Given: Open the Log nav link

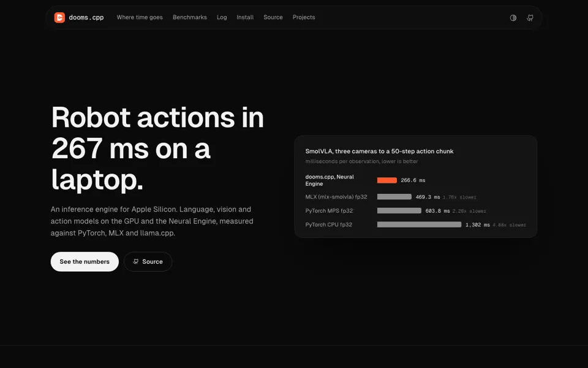Looking at the screenshot, I should point(222,17).
